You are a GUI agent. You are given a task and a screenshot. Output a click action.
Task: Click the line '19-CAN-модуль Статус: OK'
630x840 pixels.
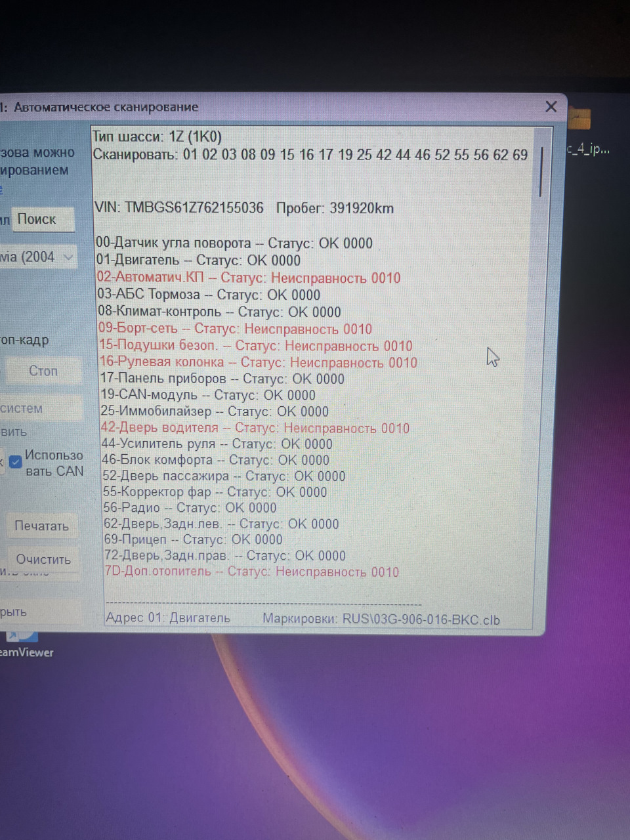point(208,395)
